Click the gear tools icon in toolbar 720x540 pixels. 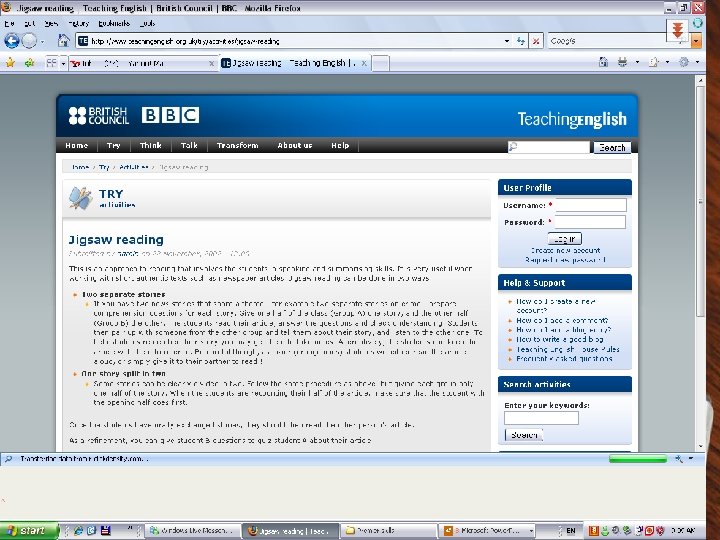684,62
